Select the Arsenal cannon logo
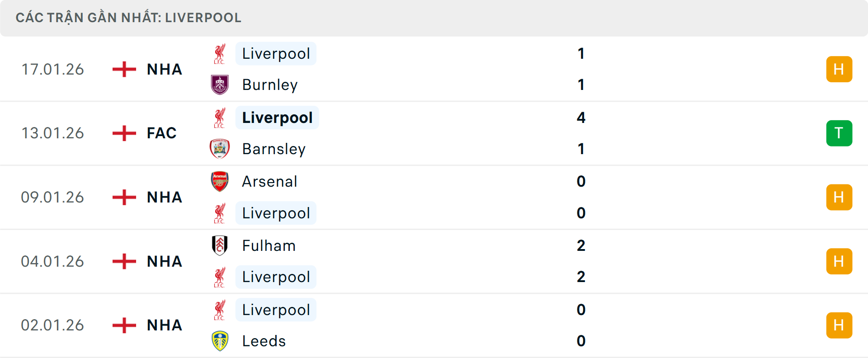Screen dimensions: 868x358 [220, 181]
